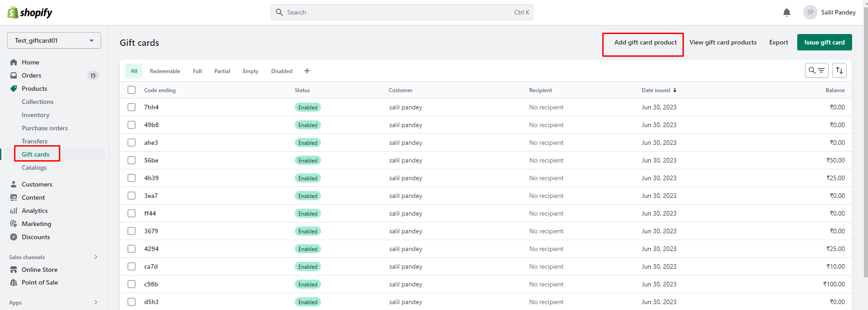
Task: Click the Enabled status badge for 7hh4
Action: pos(308,108)
